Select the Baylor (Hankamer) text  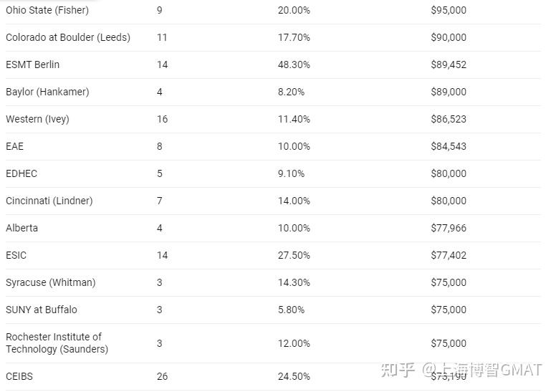tap(47, 92)
